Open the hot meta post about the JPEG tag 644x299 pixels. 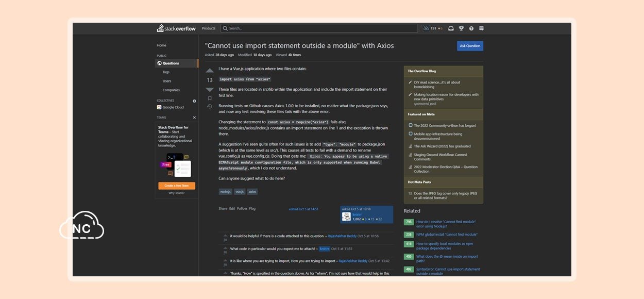point(446,195)
